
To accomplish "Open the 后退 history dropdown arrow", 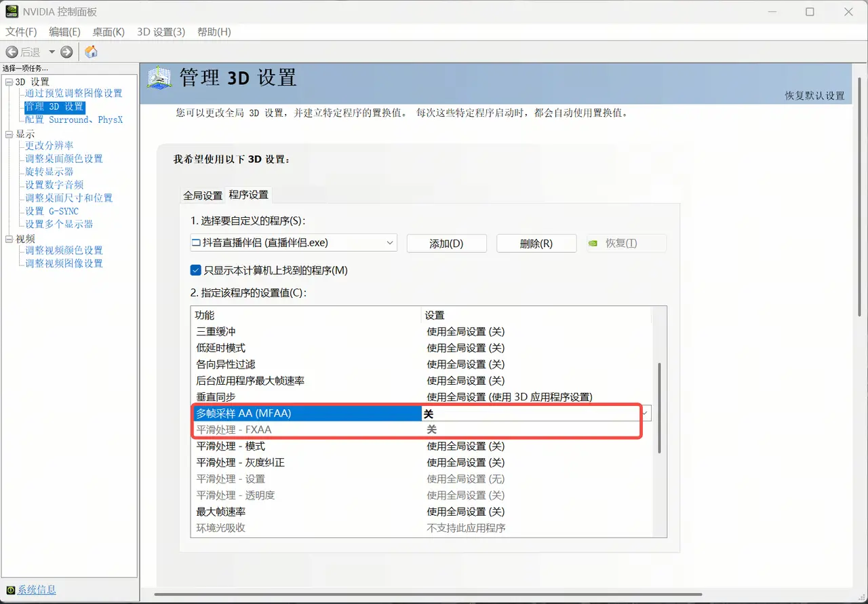I will click(51, 52).
